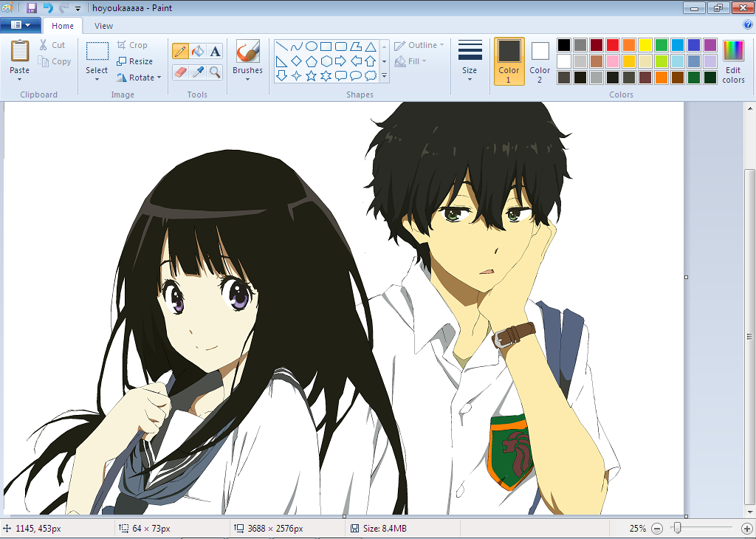
Task: Click the Undo arrow in title bar
Action: click(48, 7)
